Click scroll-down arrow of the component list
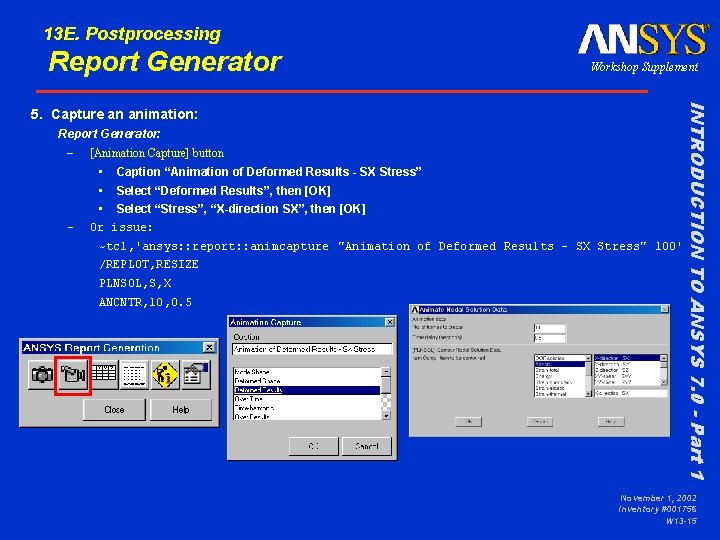 664,382
